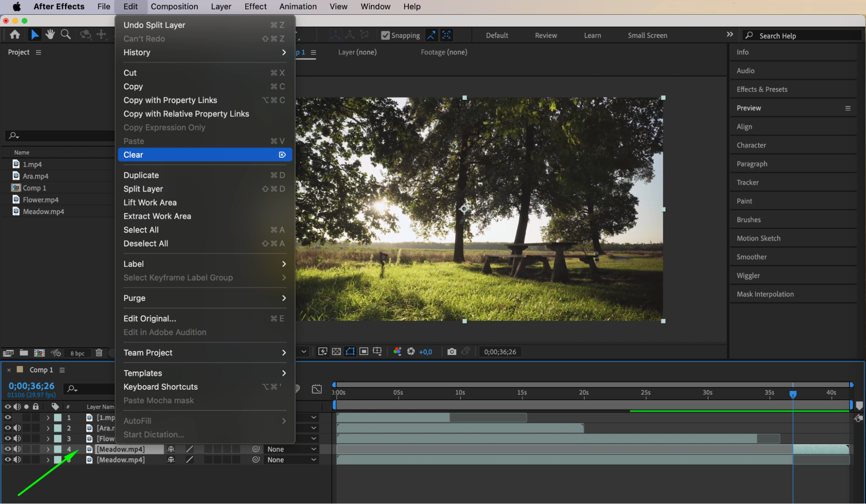
Task: Switch to the Small Screen workspace
Action: pyautogui.click(x=647, y=36)
